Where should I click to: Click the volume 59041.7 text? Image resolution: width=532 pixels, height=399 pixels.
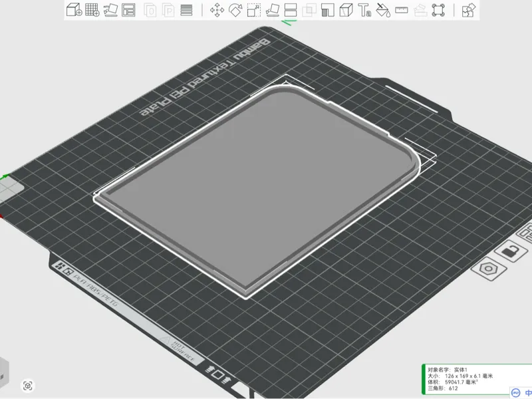[462, 382]
